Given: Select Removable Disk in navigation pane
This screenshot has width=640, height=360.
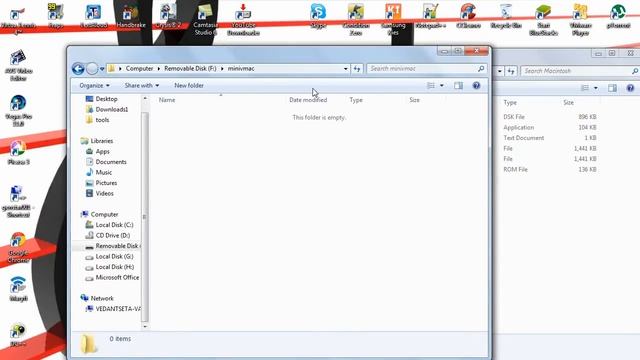Looking at the screenshot, I should pyautogui.click(x=112, y=246).
